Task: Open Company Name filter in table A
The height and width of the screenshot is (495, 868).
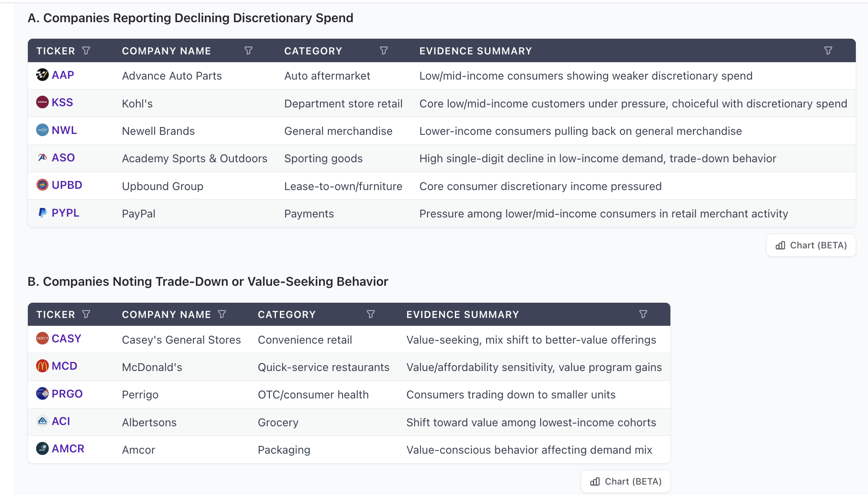Action: (x=249, y=51)
